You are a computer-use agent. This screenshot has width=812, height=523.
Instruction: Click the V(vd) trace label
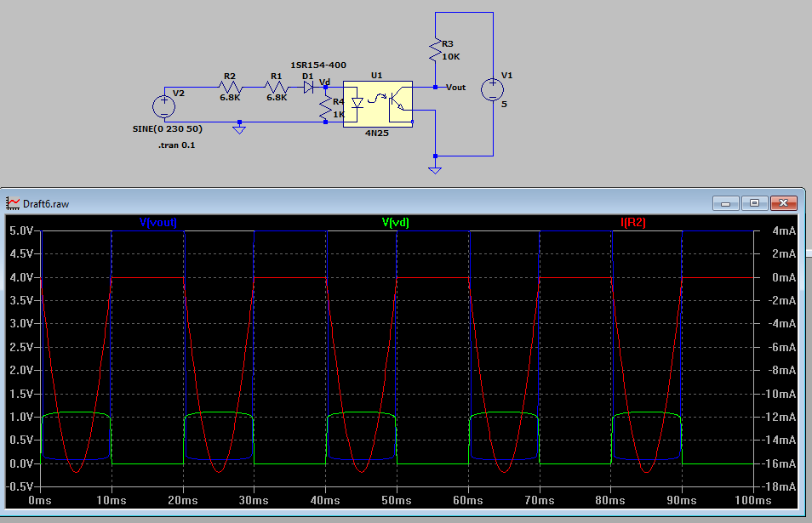[396, 223]
